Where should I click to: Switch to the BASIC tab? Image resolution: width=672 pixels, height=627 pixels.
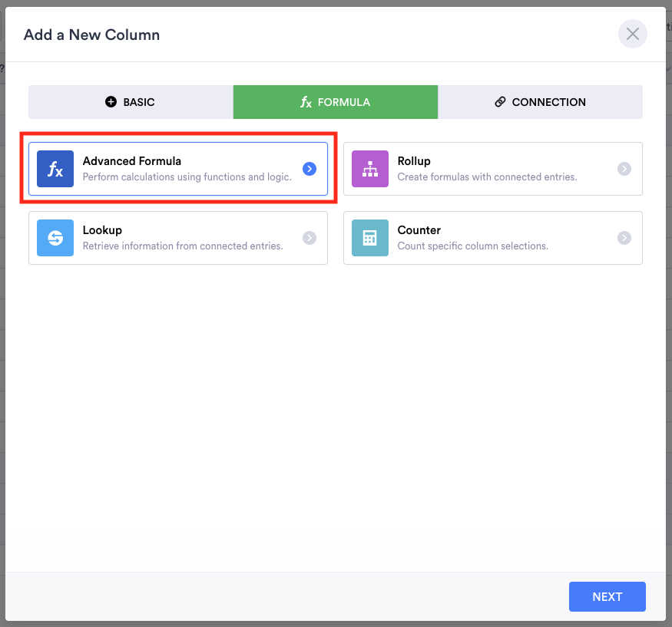pyautogui.click(x=131, y=102)
